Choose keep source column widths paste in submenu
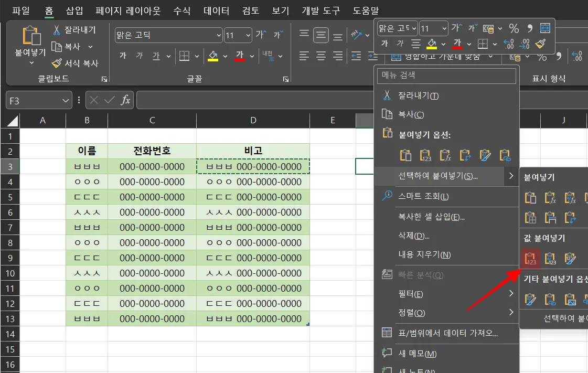This screenshot has width=588, height=373. coord(550,217)
